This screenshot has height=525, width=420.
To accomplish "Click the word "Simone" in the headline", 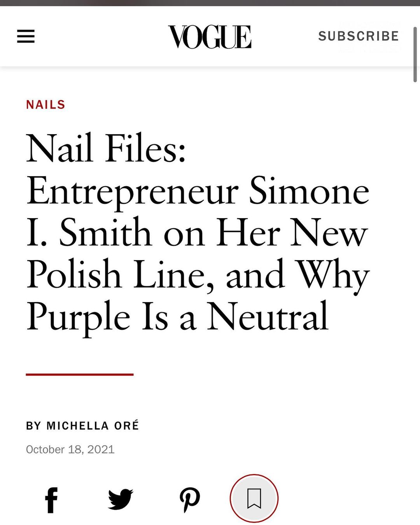I will [x=309, y=191].
